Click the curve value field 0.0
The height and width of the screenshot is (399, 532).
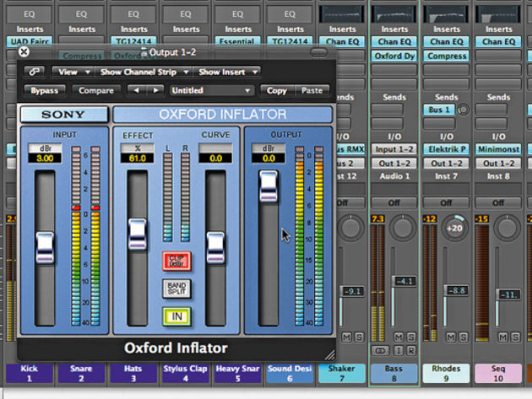pos(215,159)
